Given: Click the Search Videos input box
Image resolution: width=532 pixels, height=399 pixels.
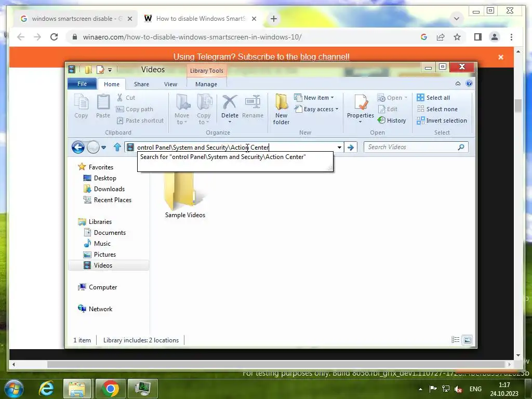Looking at the screenshot, I should pyautogui.click(x=416, y=147).
